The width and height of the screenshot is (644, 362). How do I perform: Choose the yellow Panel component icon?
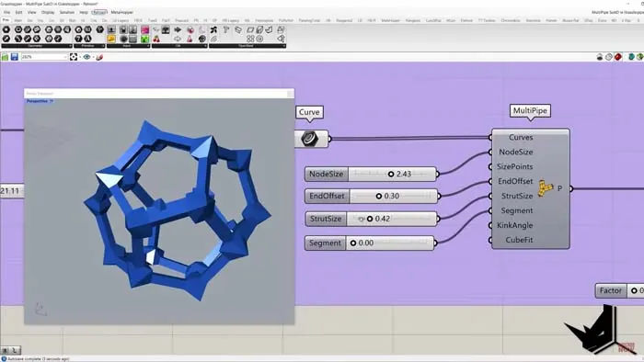(111, 39)
